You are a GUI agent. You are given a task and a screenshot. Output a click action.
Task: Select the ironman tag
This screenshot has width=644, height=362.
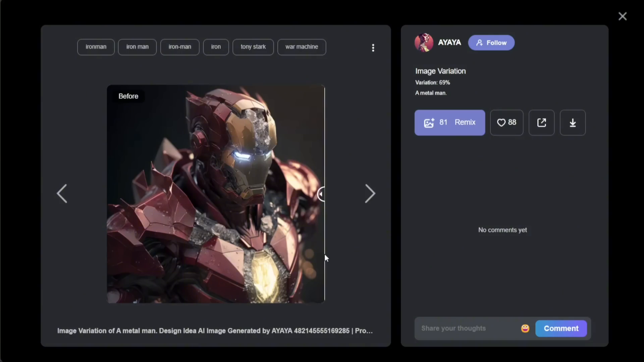tap(96, 47)
